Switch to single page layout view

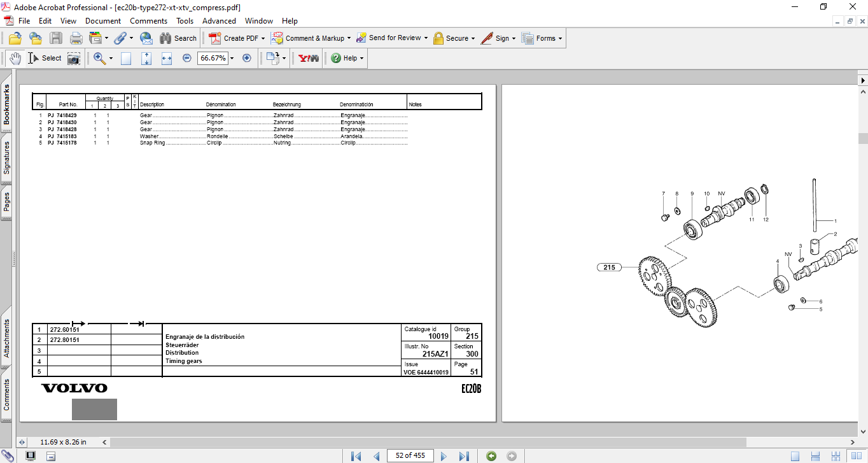point(795,456)
